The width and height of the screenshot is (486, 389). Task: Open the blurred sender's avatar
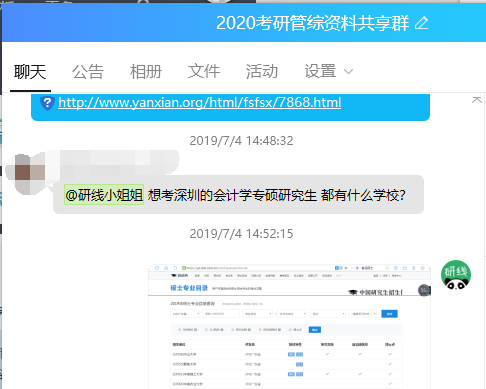[26, 174]
